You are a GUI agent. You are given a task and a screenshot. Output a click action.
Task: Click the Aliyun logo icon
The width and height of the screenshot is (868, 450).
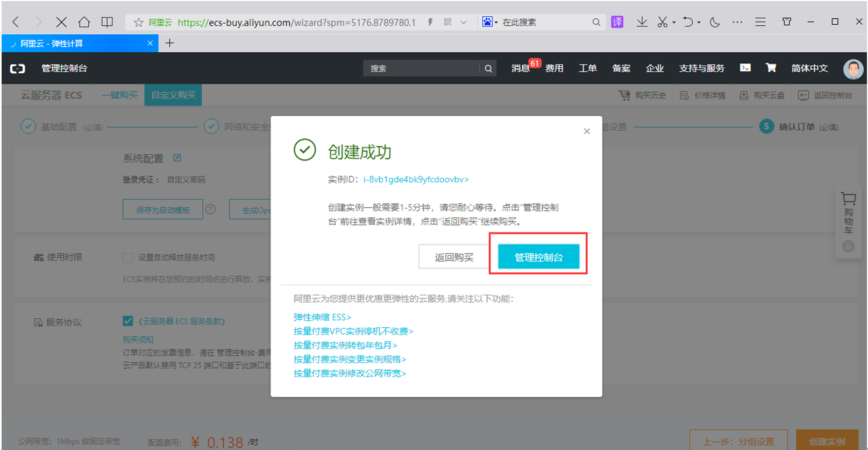tap(18, 68)
